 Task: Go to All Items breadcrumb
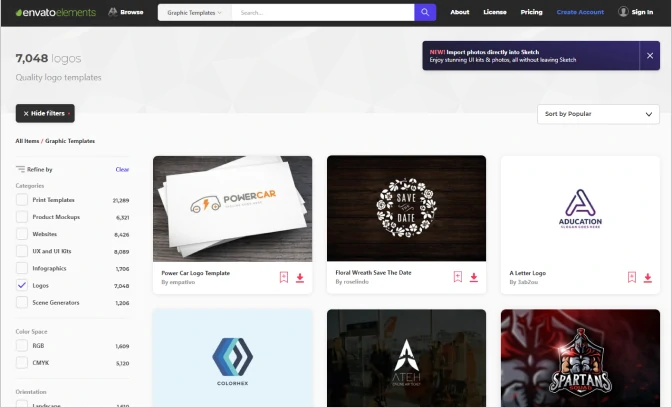27,141
